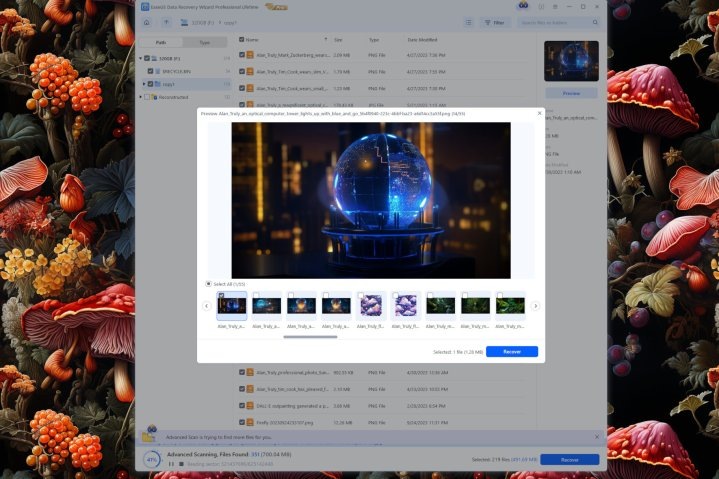The height and width of the screenshot is (479, 719).
Task: Collapse the 320GB (F:) drive tree node
Action: coord(141,59)
